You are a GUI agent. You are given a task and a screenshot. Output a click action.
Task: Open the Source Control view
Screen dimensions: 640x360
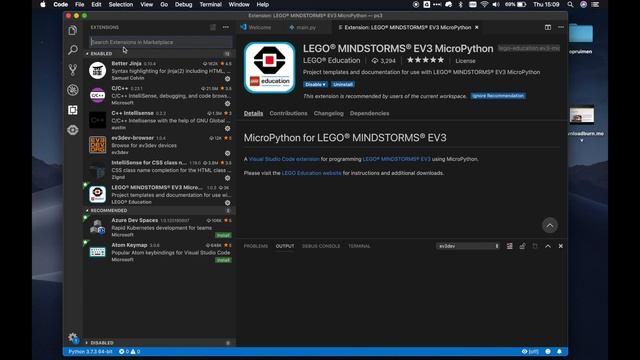(x=73, y=70)
